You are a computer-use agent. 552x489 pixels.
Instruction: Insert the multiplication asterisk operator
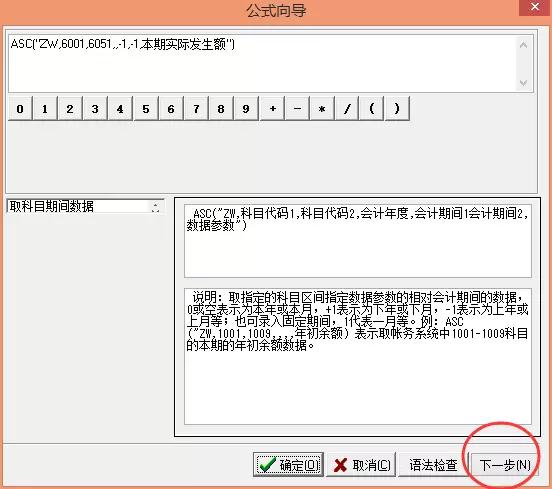click(x=322, y=108)
